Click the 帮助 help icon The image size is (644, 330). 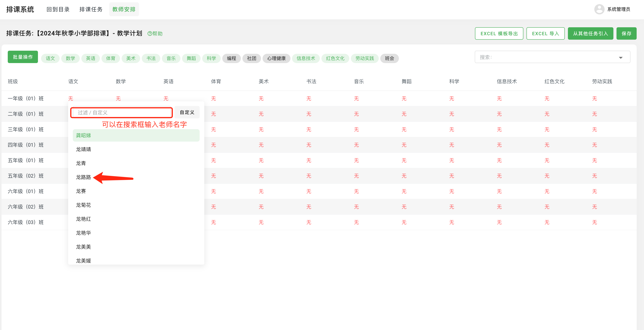click(155, 33)
